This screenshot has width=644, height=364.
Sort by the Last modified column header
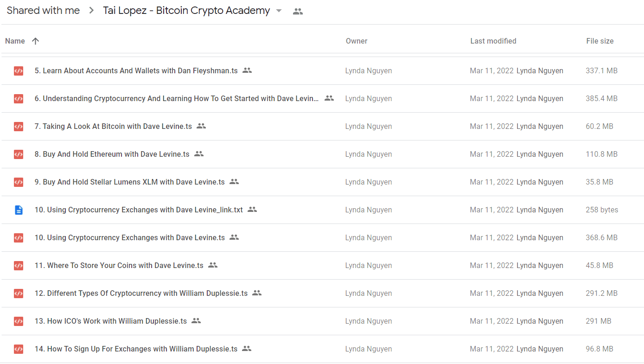pyautogui.click(x=493, y=41)
